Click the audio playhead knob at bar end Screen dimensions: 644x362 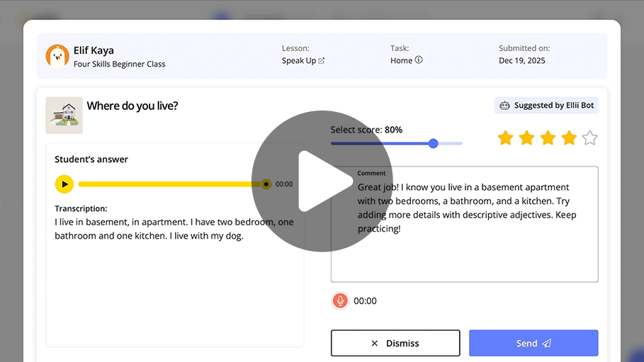pos(266,184)
